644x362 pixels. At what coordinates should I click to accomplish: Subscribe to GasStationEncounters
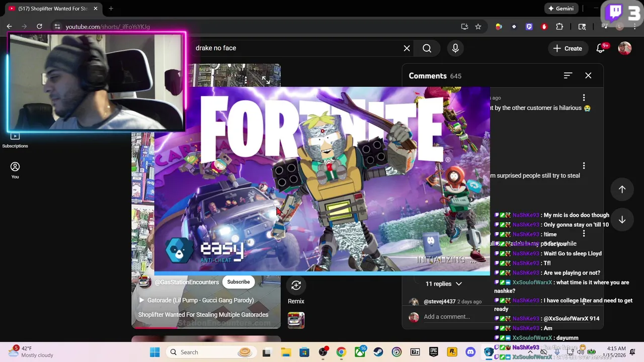(x=238, y=282)
